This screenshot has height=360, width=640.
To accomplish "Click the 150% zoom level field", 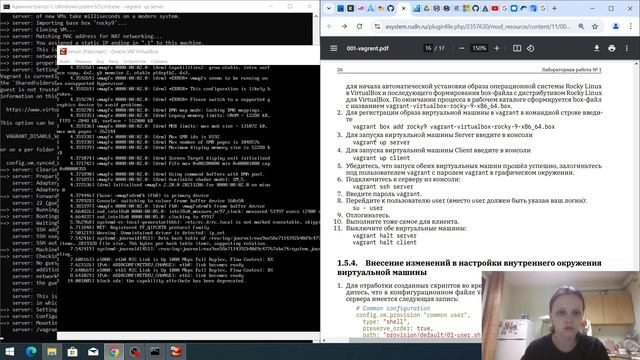I will click(x=479, y=48).
